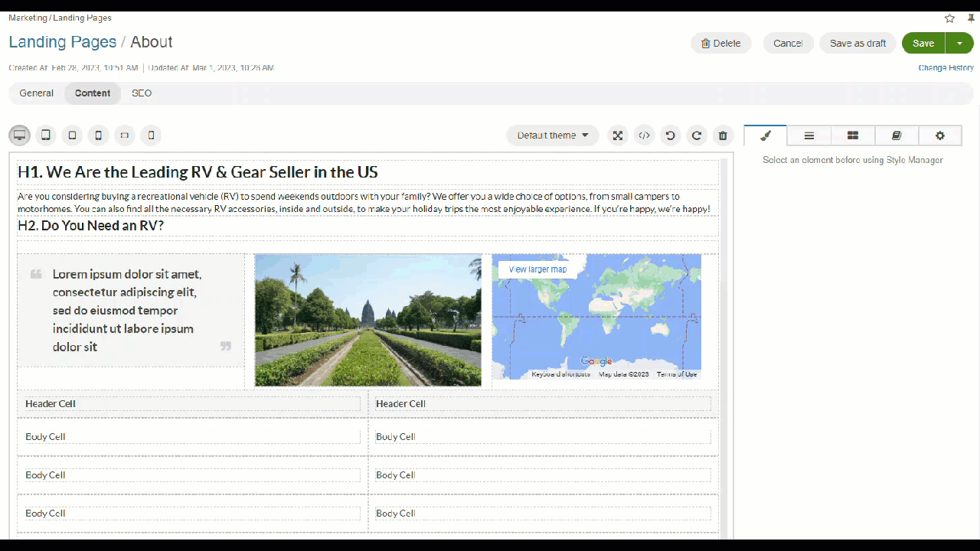The width and height of the screenshot is (980, 551).
Task: Open the Default theme dropdown
Action: pyautogui.click(x=553, y=135)
